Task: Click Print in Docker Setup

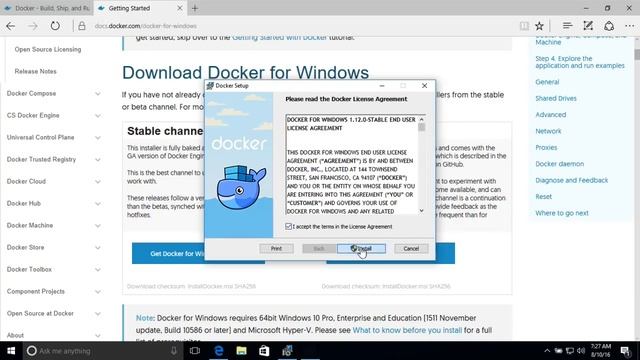Action: point(276,248)
